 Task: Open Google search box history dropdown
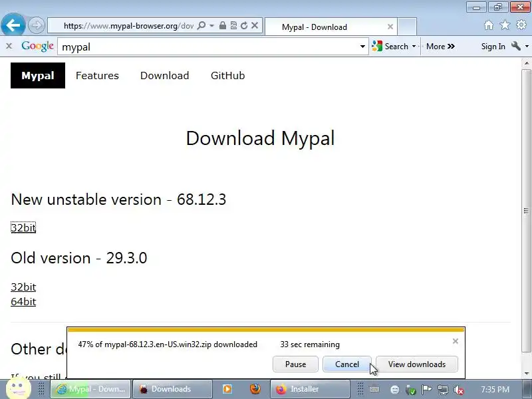pos(362,47)
